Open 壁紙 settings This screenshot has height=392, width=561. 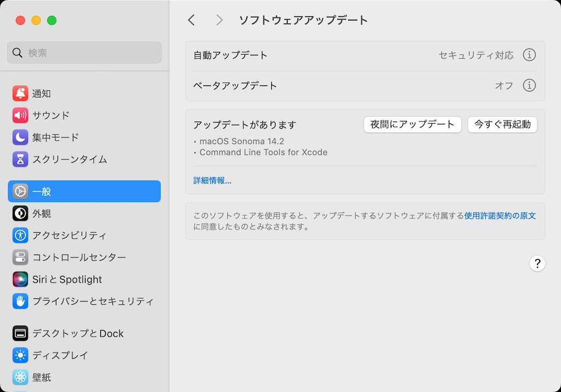tap(84, 377)
